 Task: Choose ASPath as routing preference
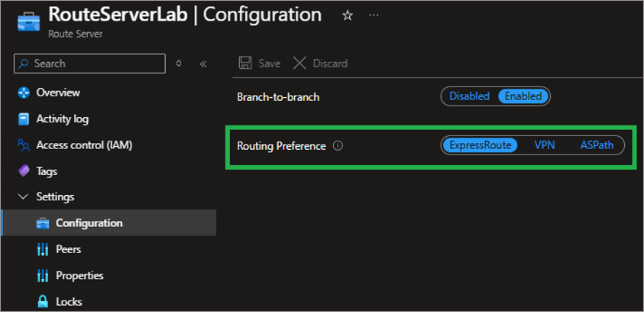click(597, 145)
